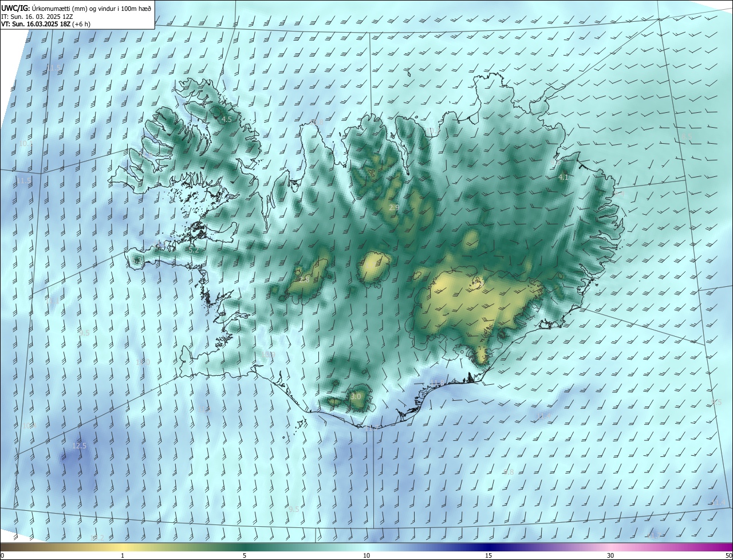Click the 5.2 value label on the west coast

[x=194, y=250]
